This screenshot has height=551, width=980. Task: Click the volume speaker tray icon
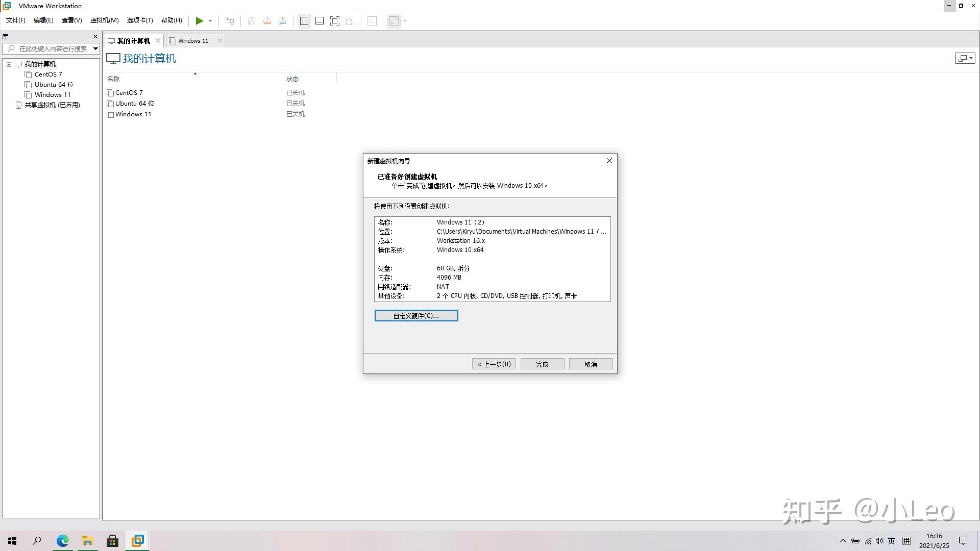click(x=879, y=541)
